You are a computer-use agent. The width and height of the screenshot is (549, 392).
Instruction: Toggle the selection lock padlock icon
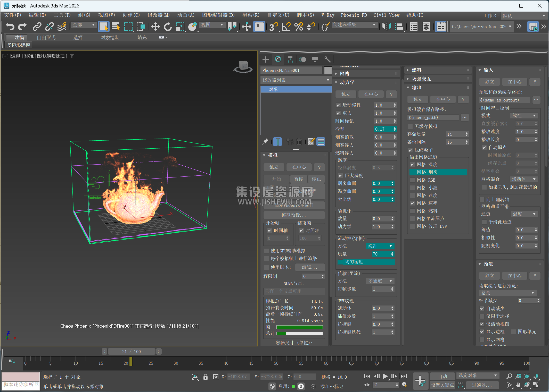point(206,377)
